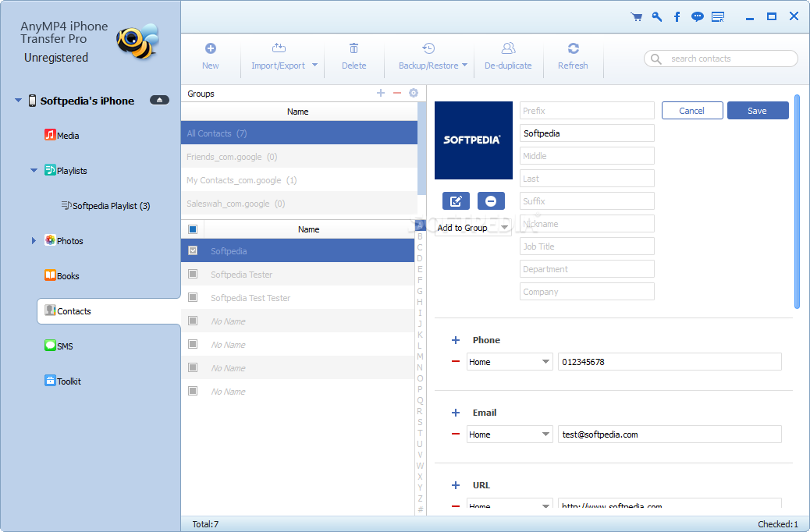Open the menu list icon in title bar
The height and width of the screenshot is (532, 810).
(718, 17)
